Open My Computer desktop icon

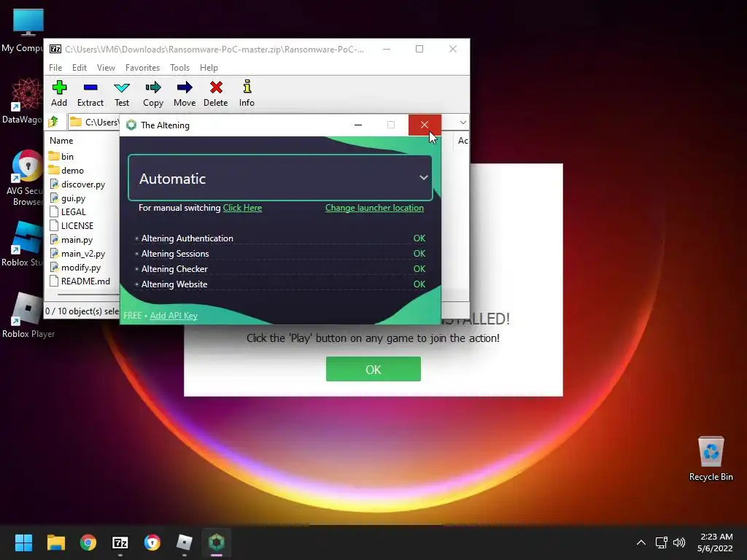pos(24,30)
